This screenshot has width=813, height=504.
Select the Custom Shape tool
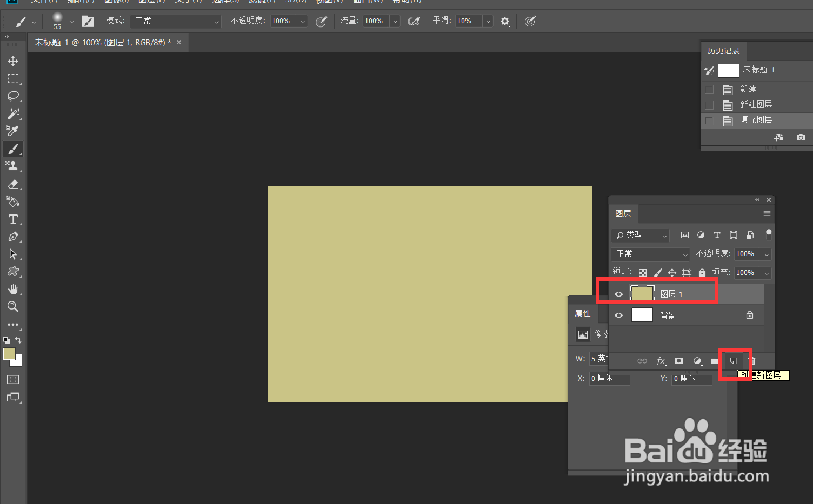pos(13,271)
